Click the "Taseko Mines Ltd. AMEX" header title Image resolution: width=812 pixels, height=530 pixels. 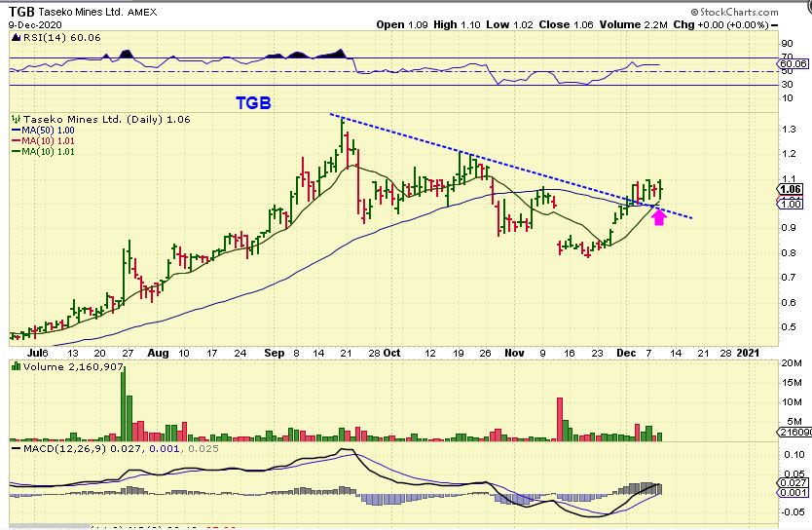(97, 12)
